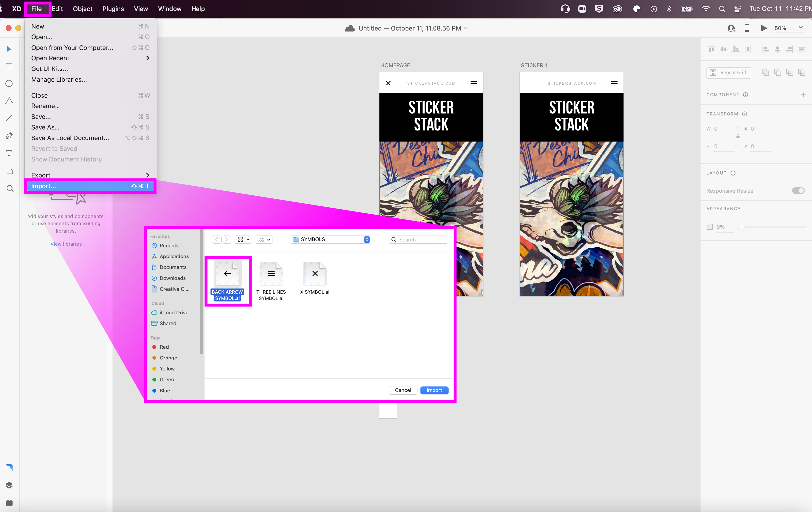Open the Plugins panel icon
Screen dimensions: 812x512
9,503
